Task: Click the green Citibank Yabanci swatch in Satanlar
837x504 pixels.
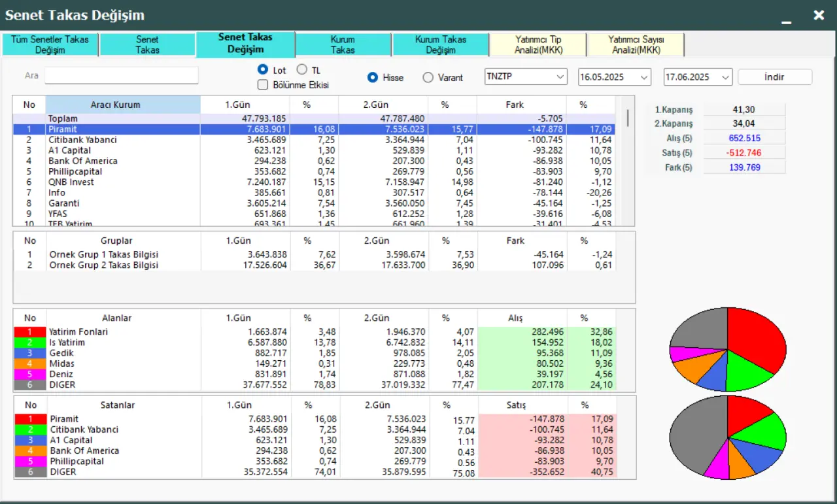Action: pyautogui.click(x=30, y=429)
